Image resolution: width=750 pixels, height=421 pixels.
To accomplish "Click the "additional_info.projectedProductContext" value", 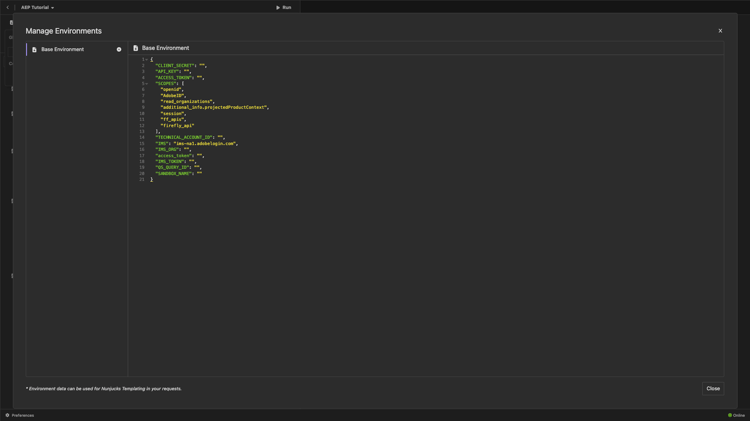I will point(214,107).
